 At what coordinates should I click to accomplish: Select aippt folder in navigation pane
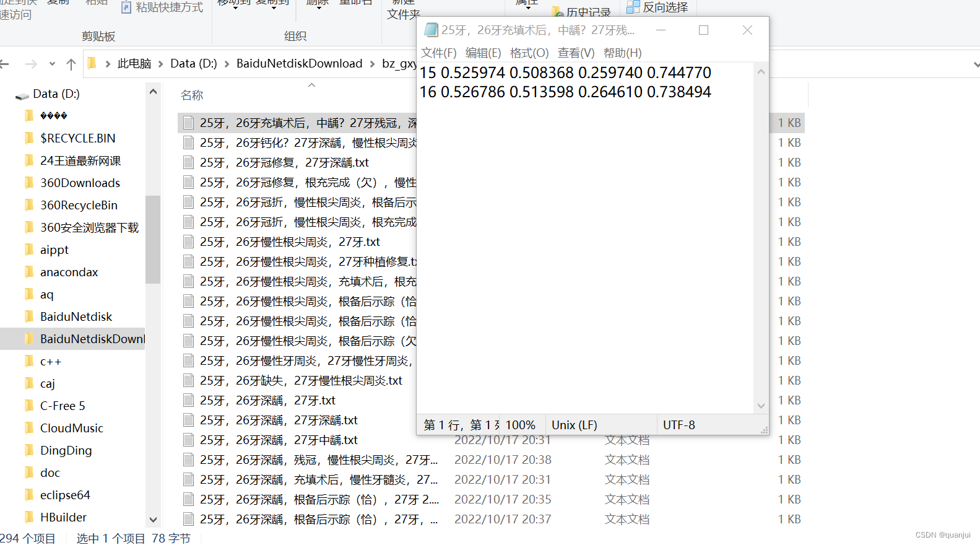[54, 250]
